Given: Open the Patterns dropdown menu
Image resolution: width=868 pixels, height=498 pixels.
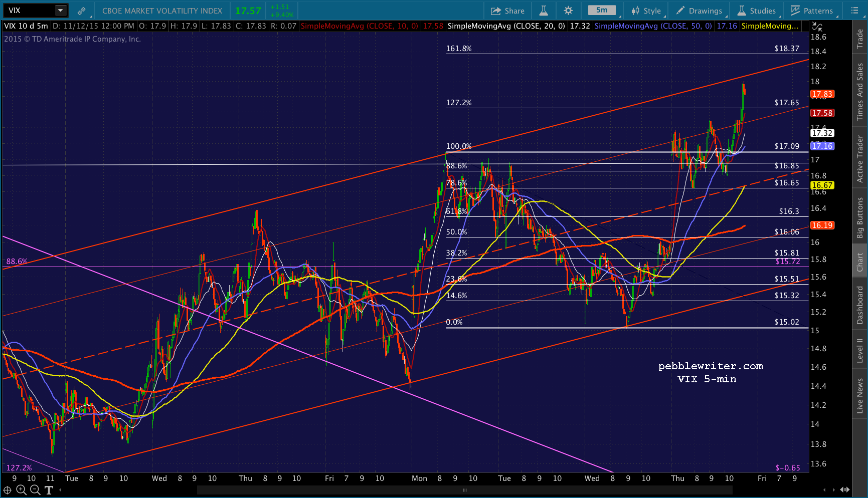Looking at the screenshot, I should (x=812, y=11).
